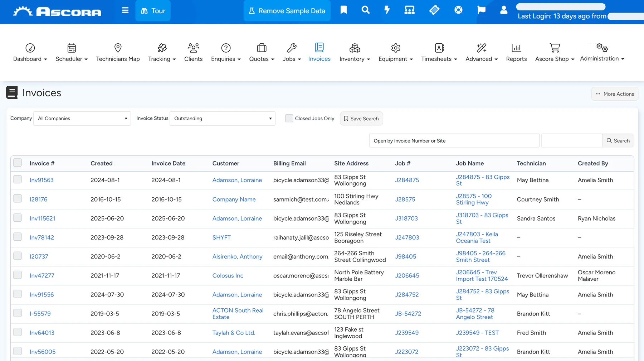Open the Jobs menu
Screen dimensions: 644x361
(292, 52)
